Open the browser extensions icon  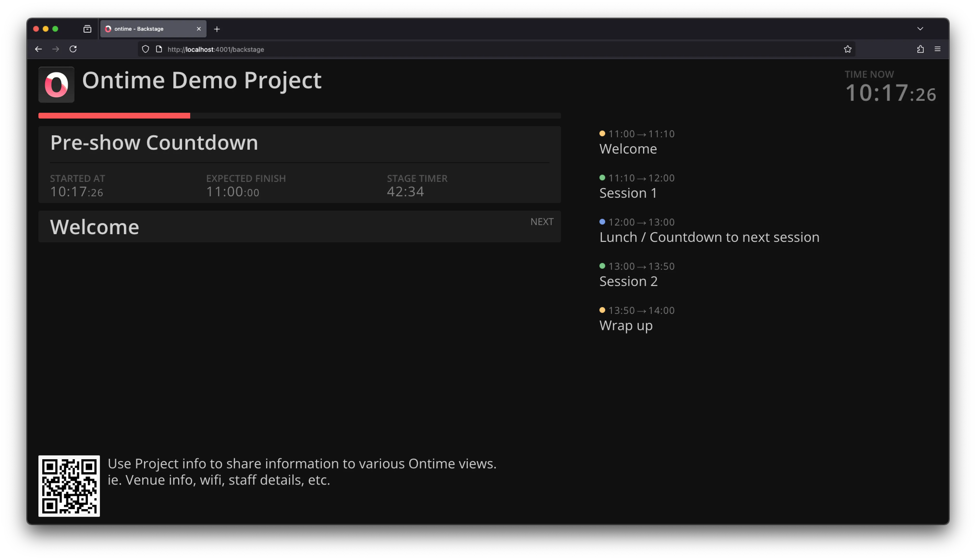920,49
